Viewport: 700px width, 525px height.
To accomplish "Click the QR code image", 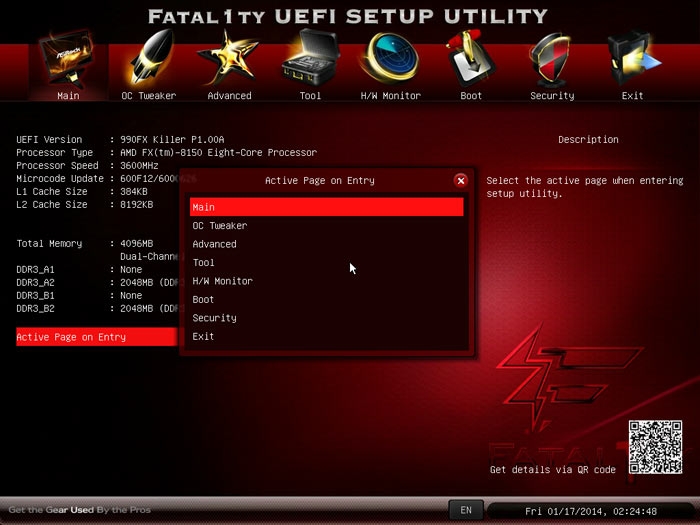I will (655, 447).
